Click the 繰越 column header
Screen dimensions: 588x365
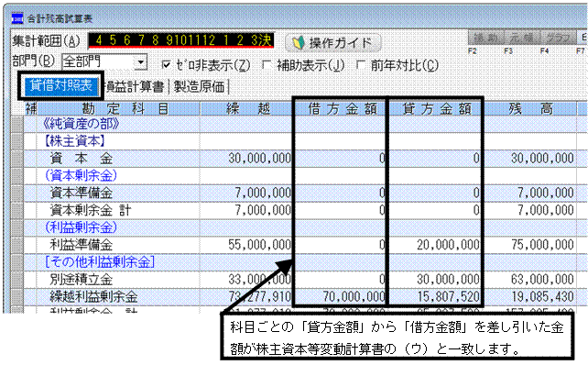(246, 109)
